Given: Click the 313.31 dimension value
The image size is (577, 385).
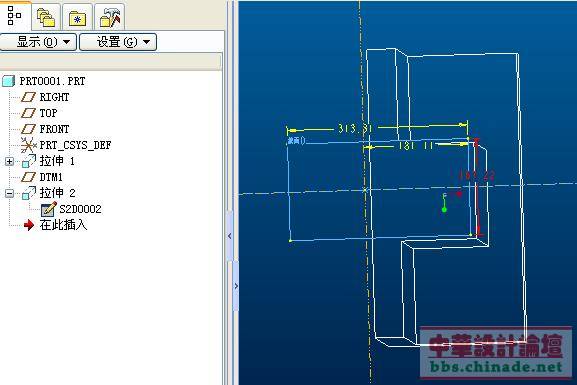Looking at the screenshot, I should pyautogui.click(x=355, y=129).
